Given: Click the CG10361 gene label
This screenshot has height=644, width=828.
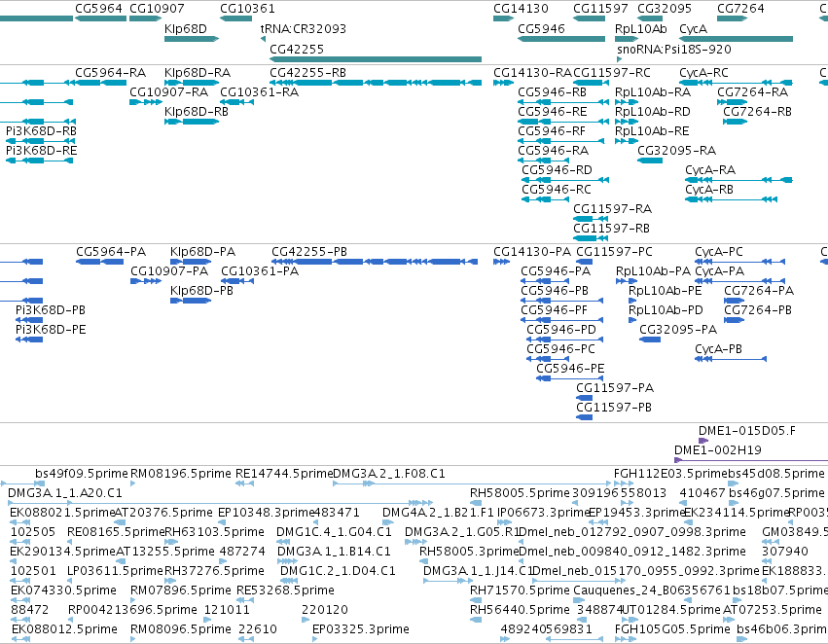Looking at the screenshot, I should (247, 9).
